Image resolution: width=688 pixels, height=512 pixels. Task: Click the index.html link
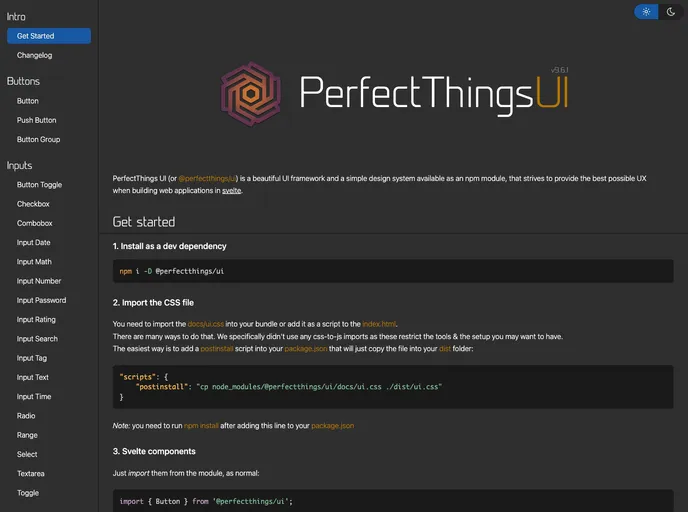click(379, 324)
